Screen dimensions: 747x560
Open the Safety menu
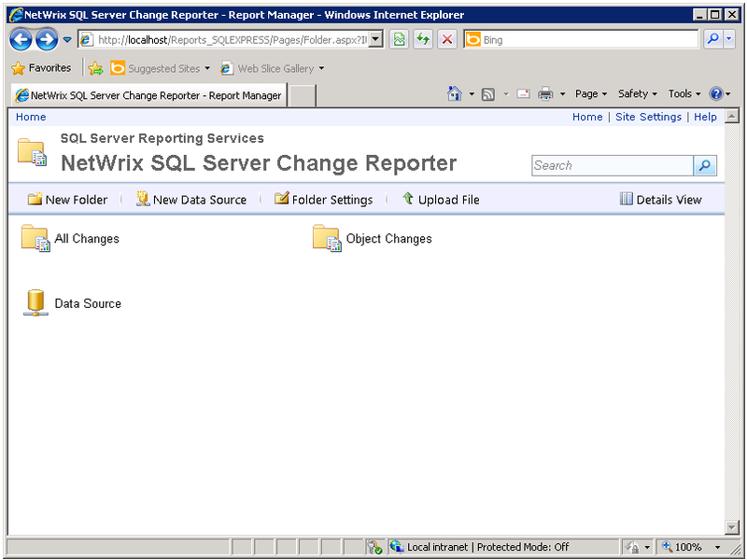coord(638,94)
